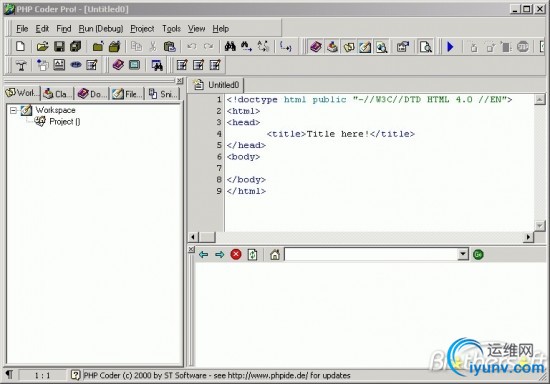This screenshot has height=384, width=550.
Task: Refresh the preview browser page
Action: (x=252, y=255)
